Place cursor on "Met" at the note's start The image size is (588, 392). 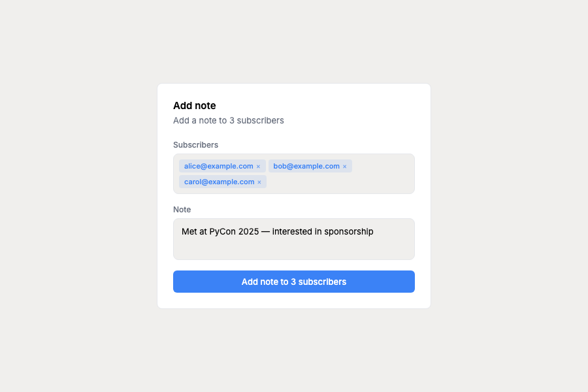pyautogui.click(x=189, y=231)
